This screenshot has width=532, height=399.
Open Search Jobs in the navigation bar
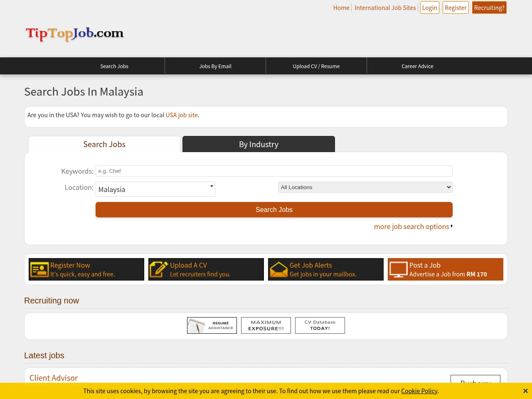(x=114, y=66)
